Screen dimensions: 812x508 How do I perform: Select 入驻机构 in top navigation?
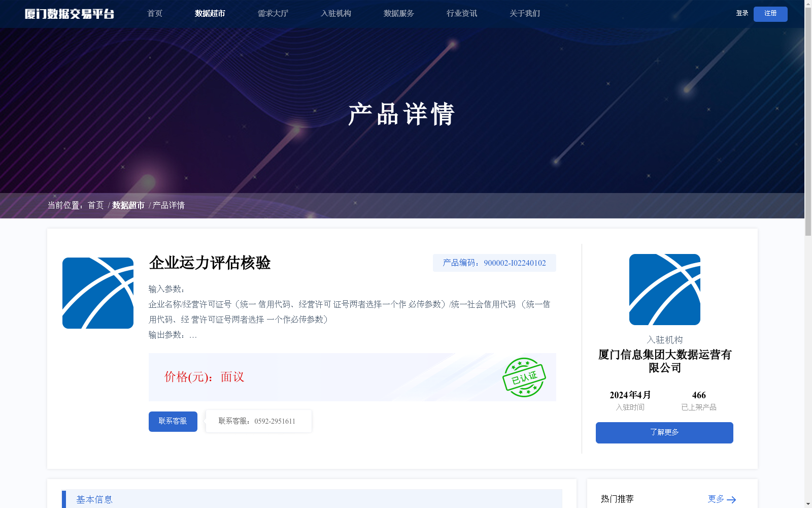tap(336, 13)
